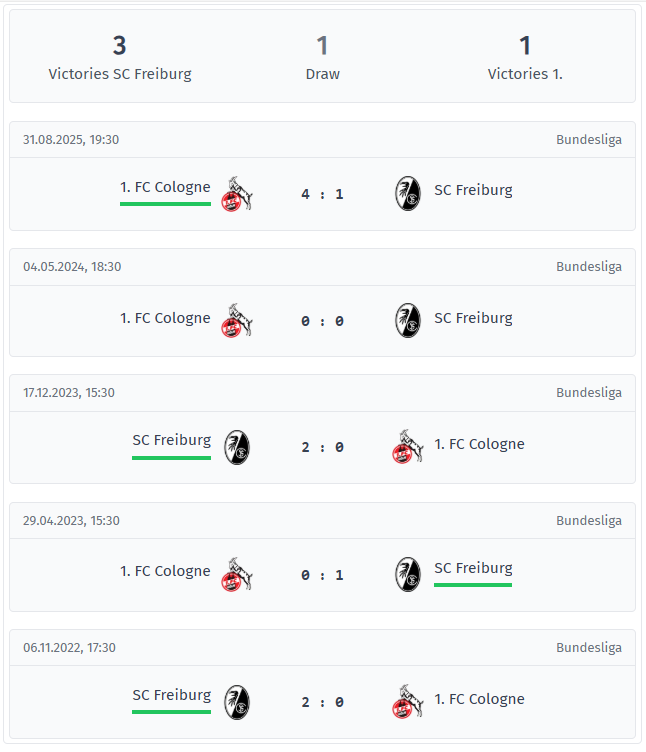Click Cologne crest in 06.11.2022 match
646x752 pixels.
pyautogui.click(x=408, y=701)
